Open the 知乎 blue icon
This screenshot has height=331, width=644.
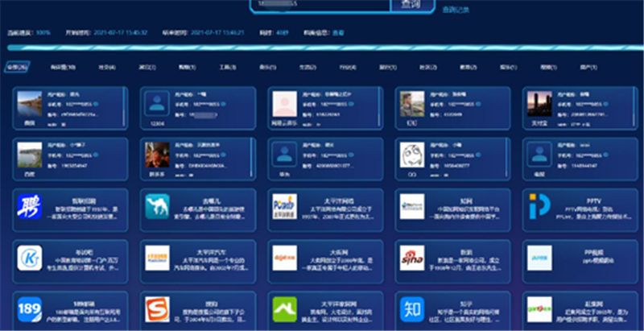coord(412,309)
